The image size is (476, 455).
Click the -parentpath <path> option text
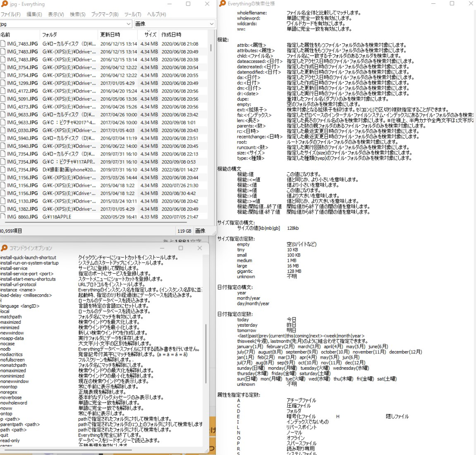pos(20,424)
